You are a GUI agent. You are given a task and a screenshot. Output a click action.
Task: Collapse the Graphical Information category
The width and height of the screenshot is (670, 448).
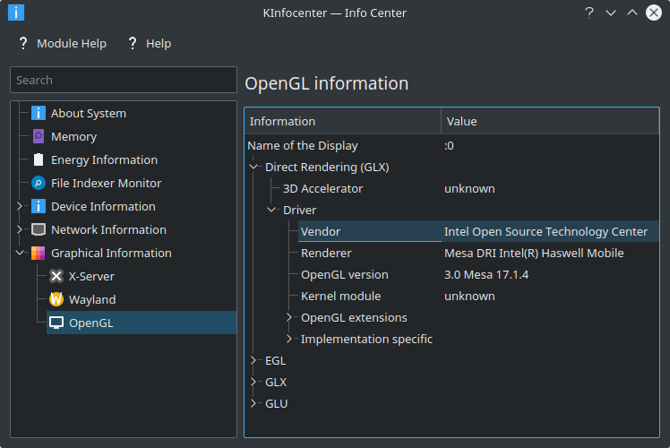[x=20, y=253]
